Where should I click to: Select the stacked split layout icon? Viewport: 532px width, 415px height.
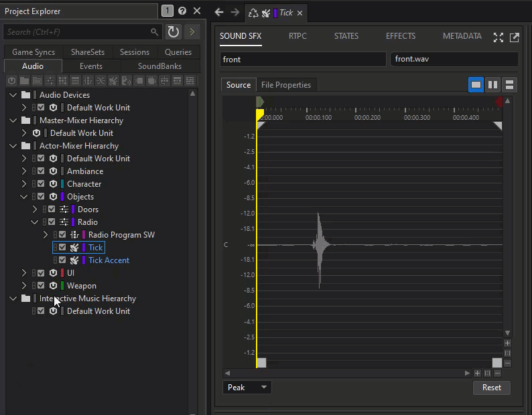click(509, 84)
